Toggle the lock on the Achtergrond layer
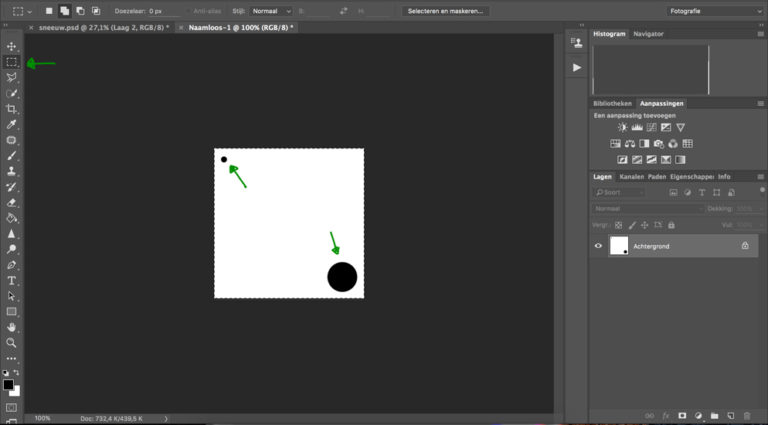Screen dimensions: 768x425 pos(745,245)
